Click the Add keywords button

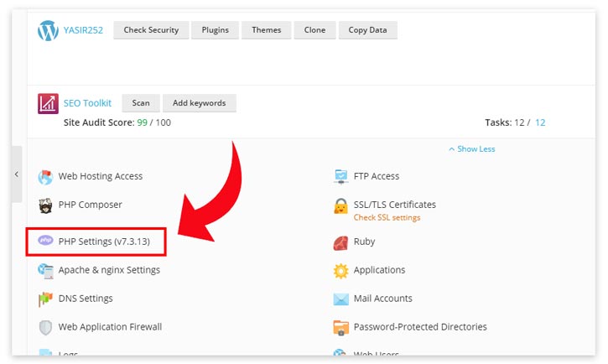coord(200,103)
